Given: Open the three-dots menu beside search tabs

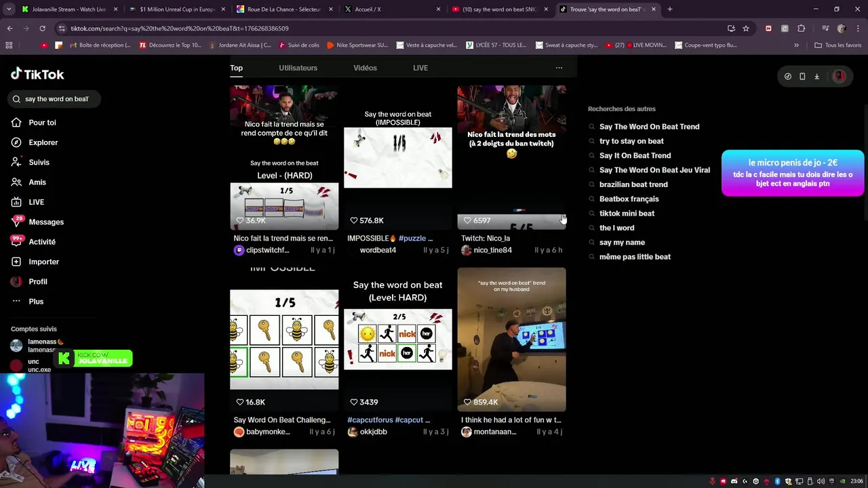Looking at the screenshot, I should coord(559,68).
